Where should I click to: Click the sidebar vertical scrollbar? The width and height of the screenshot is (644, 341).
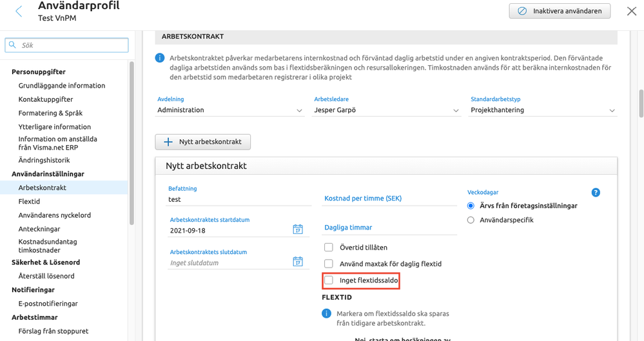132,143
